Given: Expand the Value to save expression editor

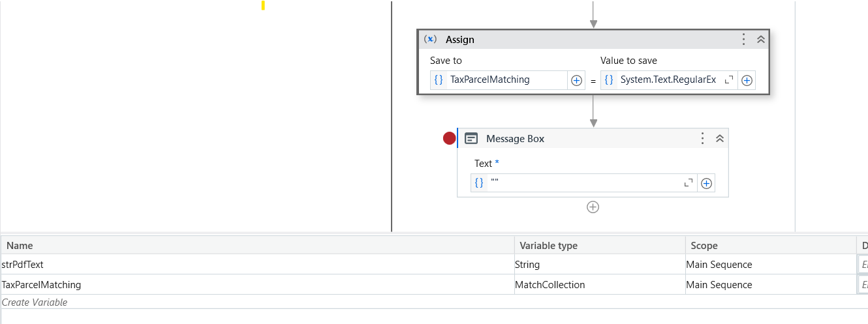Looking at the screenshot, I should click(729, 80).
